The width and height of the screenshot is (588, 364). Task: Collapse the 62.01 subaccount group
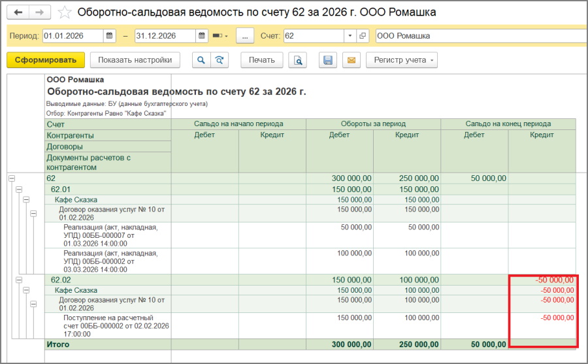(x=19, y=189)
